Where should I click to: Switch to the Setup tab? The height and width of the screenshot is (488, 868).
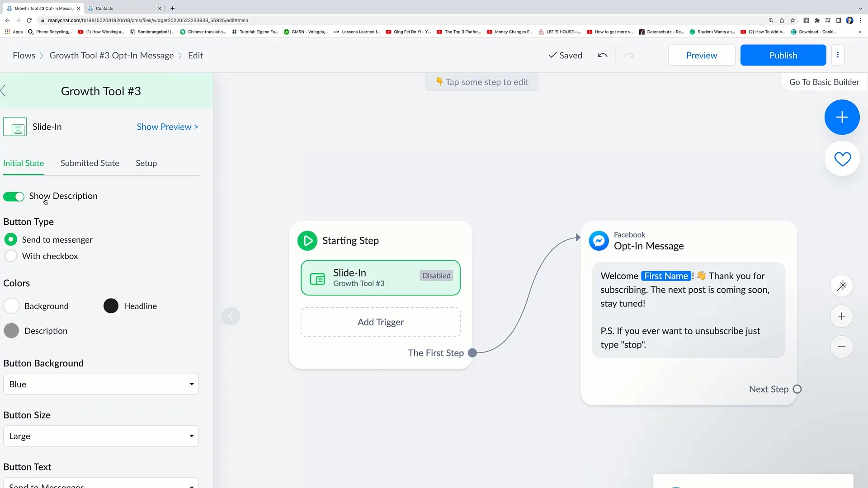click(146, 163)
